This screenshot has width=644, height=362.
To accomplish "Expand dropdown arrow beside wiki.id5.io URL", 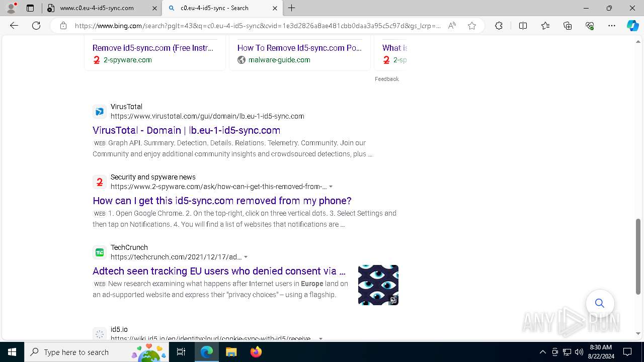I will coord(320,339).
